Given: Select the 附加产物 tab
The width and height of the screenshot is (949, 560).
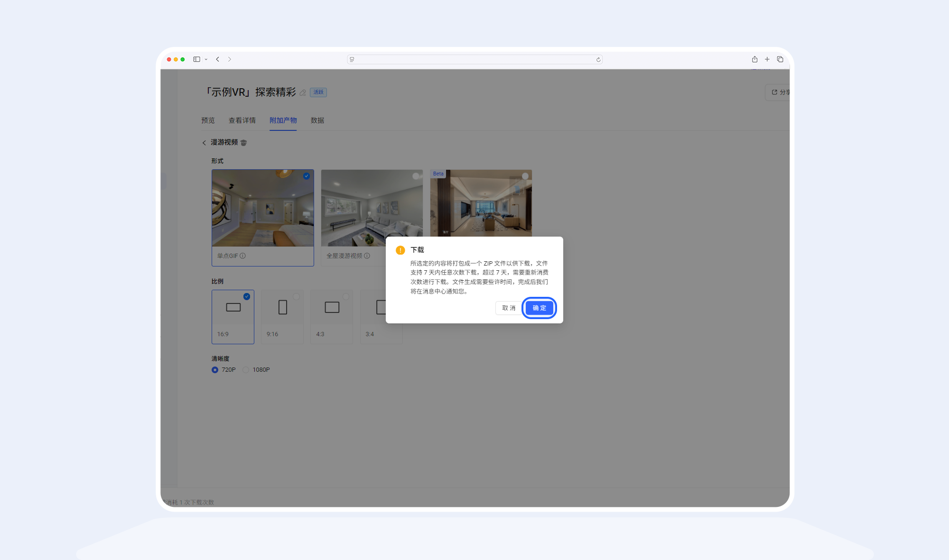Looking at the screenshot, I should pyautogui.click(x=283, y=120).
